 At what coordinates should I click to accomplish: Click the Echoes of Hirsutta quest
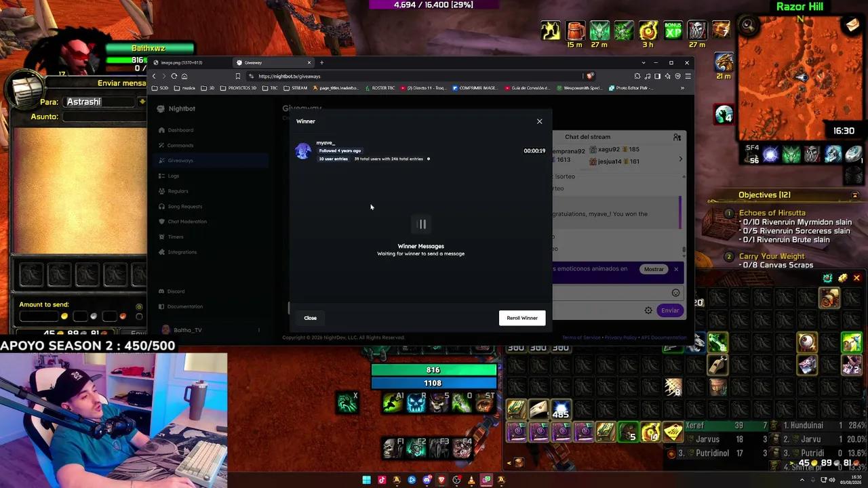772,213
